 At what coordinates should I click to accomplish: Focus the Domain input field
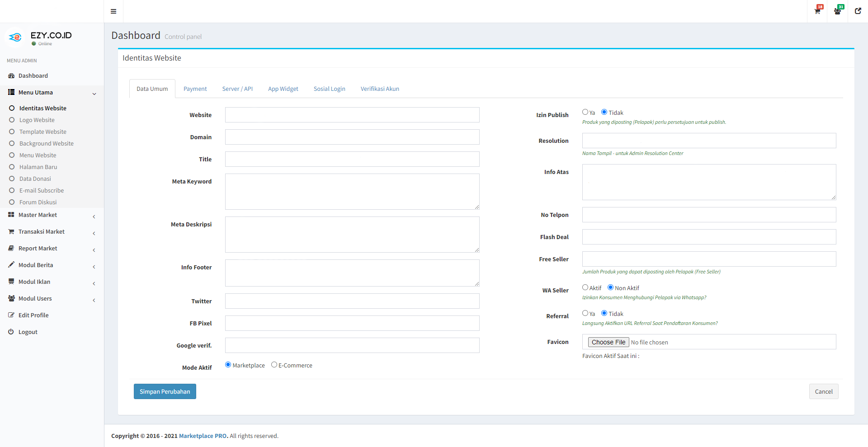[x=352, y=137]
